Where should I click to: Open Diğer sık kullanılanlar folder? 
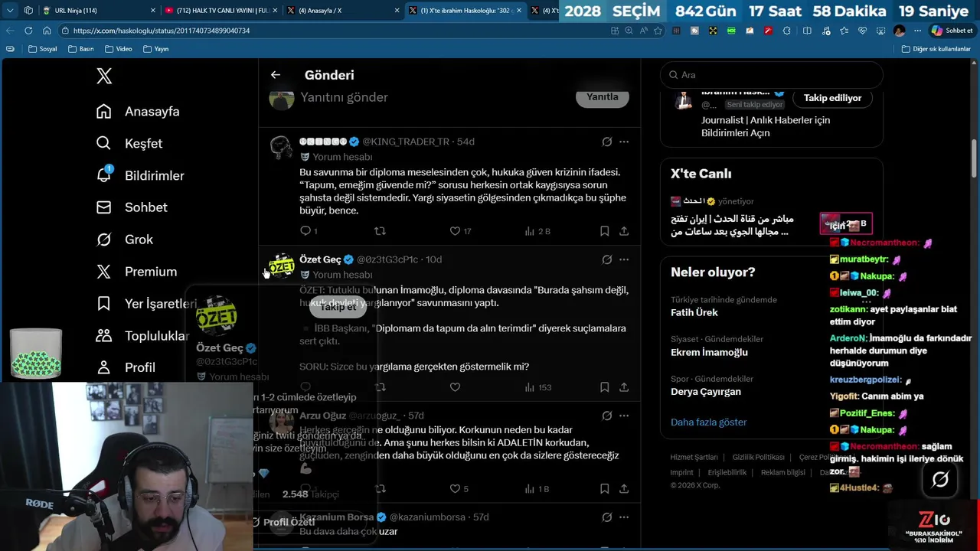coord(936,49)
